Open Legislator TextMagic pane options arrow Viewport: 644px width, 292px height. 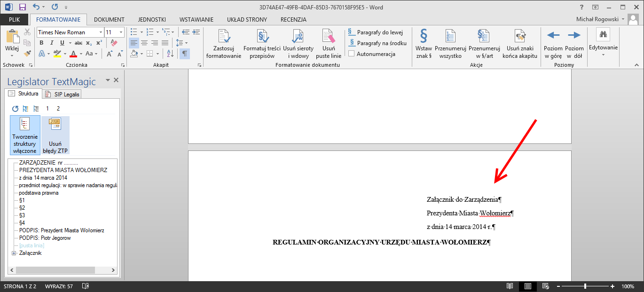tap(108, 80)
